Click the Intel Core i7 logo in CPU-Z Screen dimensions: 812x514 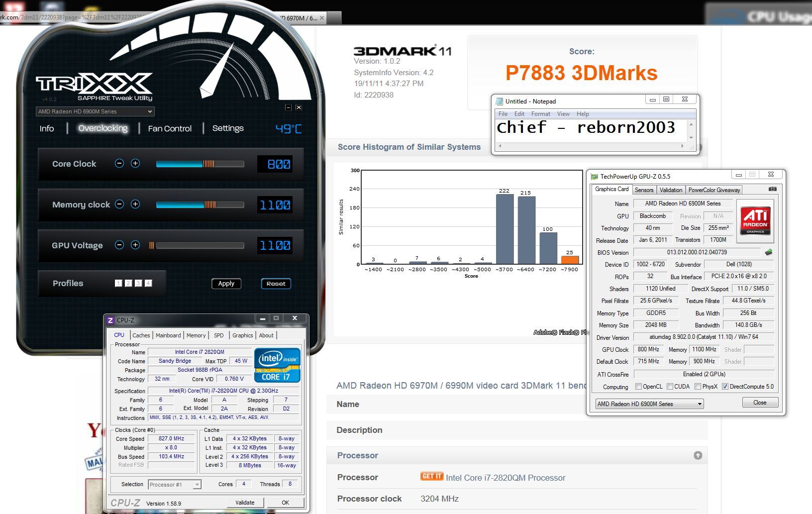pos(277,365)
